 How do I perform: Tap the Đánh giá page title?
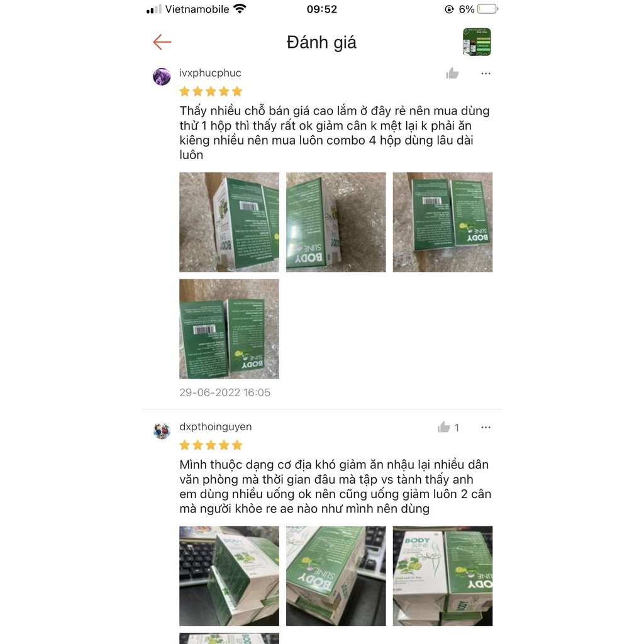coord(321,42)
